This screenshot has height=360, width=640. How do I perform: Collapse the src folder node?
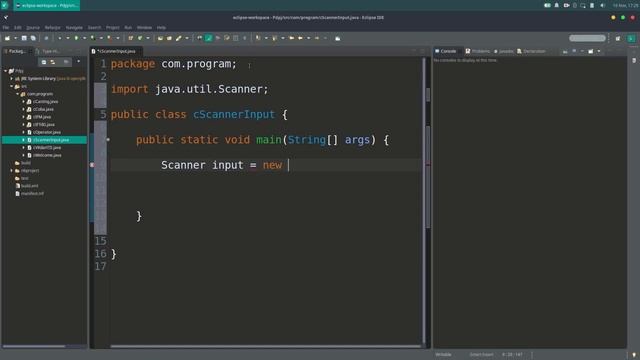point(11,86)
